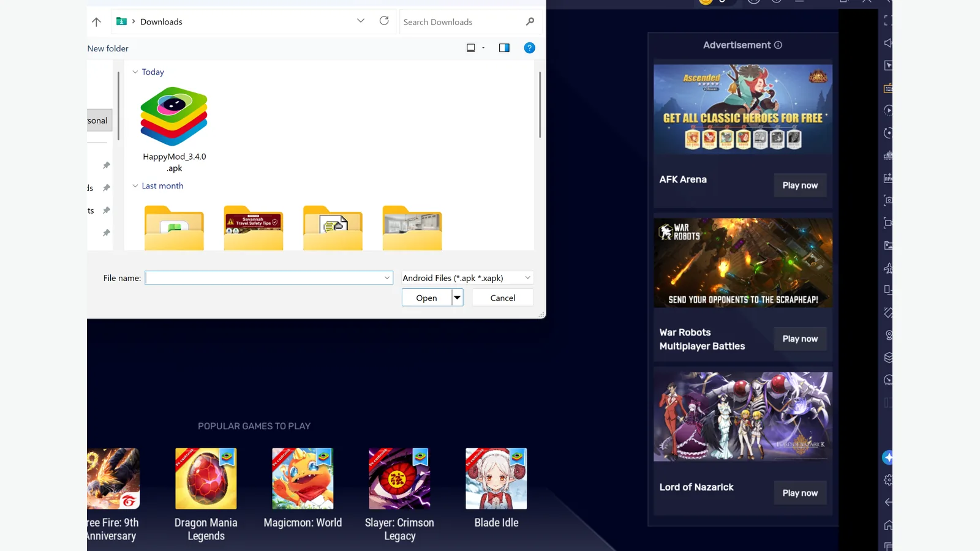Open the File name history dropdown
Viewport: 980px width, 551px height.
pyautogui.click(x=387, y=278)
